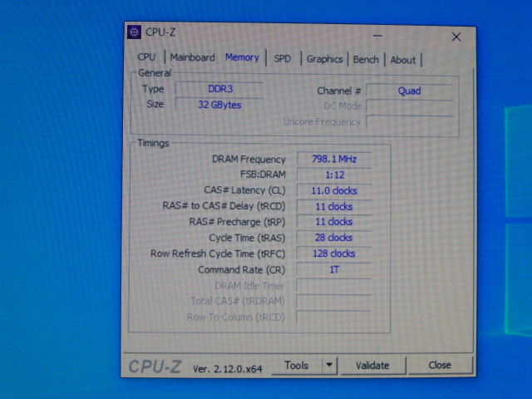The height and width of the screenshot is (399, 532).
Task: Open the Mainboard tab
Action: [192, 57]
